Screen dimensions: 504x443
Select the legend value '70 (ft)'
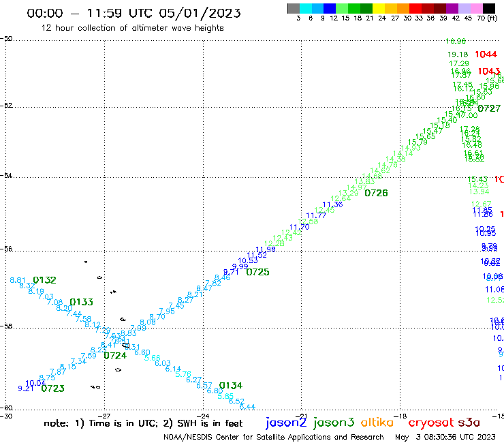point(487,18)
